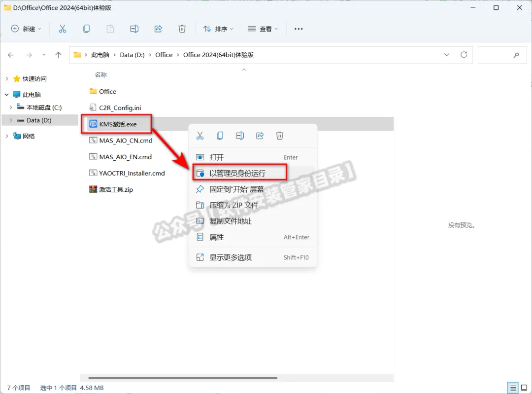Expand the Data (D:) tree node
This screenshot has height=394, width=532.
[x=11, y=120]
